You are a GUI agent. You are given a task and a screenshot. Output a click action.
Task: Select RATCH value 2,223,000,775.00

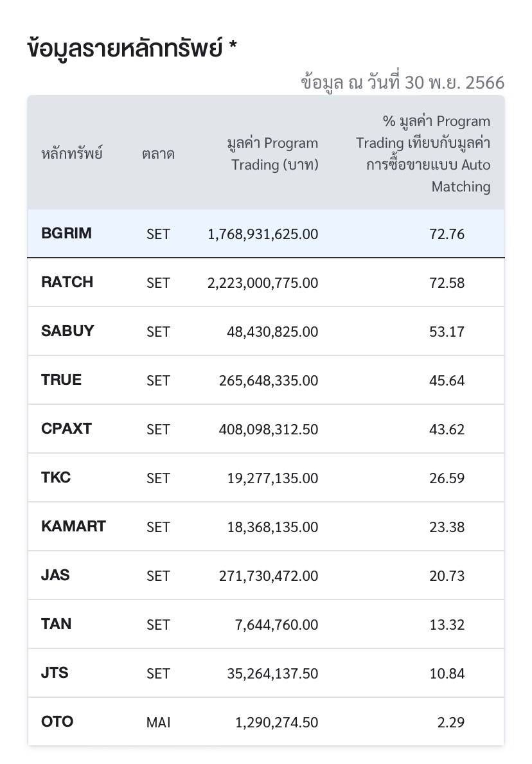(263, 283)
